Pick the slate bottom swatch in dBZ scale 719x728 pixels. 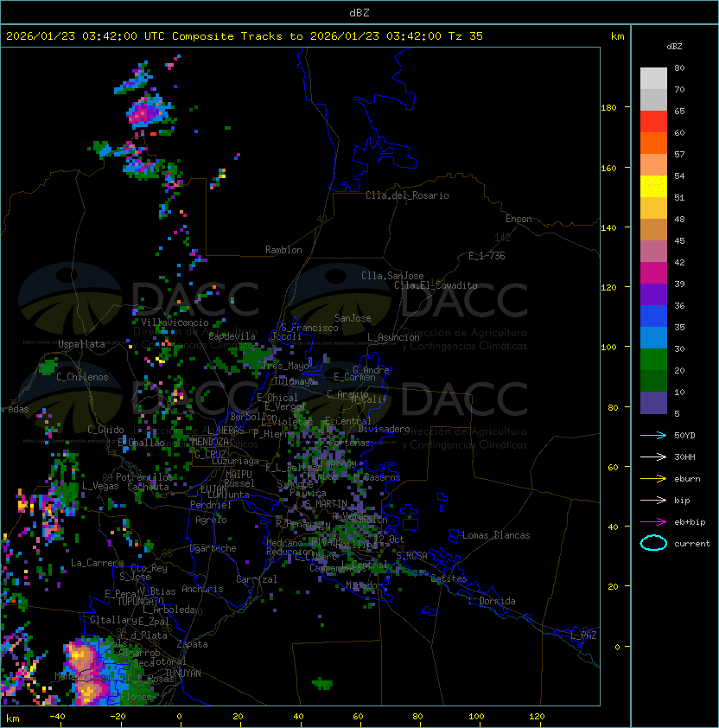click(653, 403)
